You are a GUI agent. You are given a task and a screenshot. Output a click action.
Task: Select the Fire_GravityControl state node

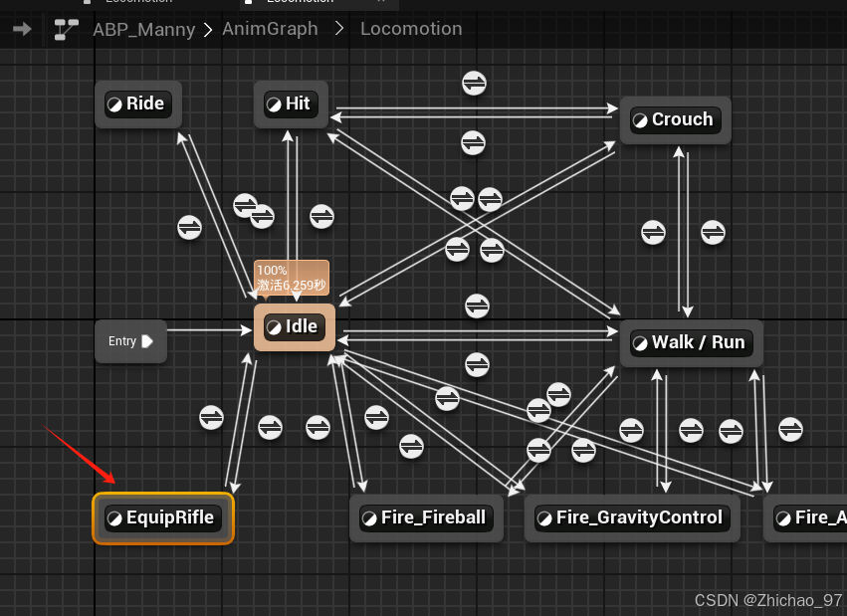632,518
